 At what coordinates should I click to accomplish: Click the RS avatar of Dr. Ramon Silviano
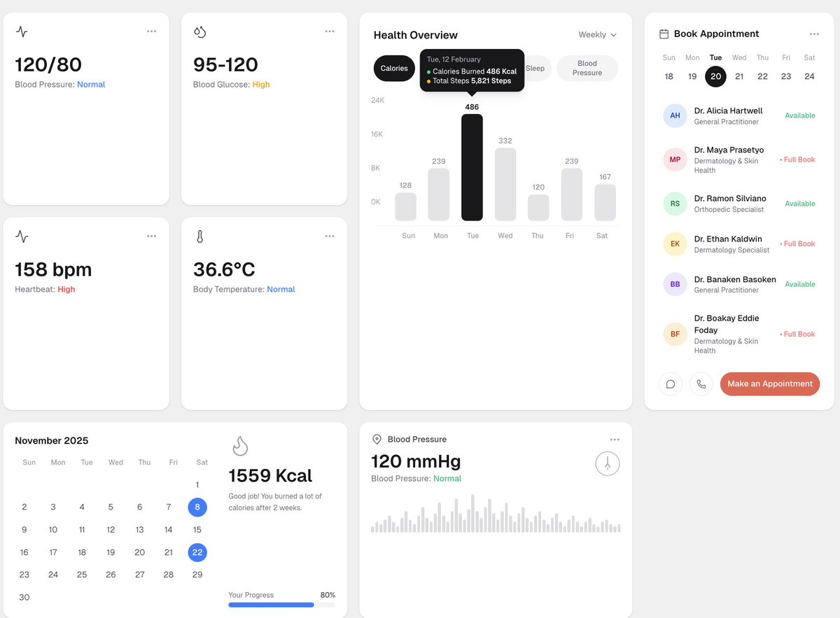675,204
